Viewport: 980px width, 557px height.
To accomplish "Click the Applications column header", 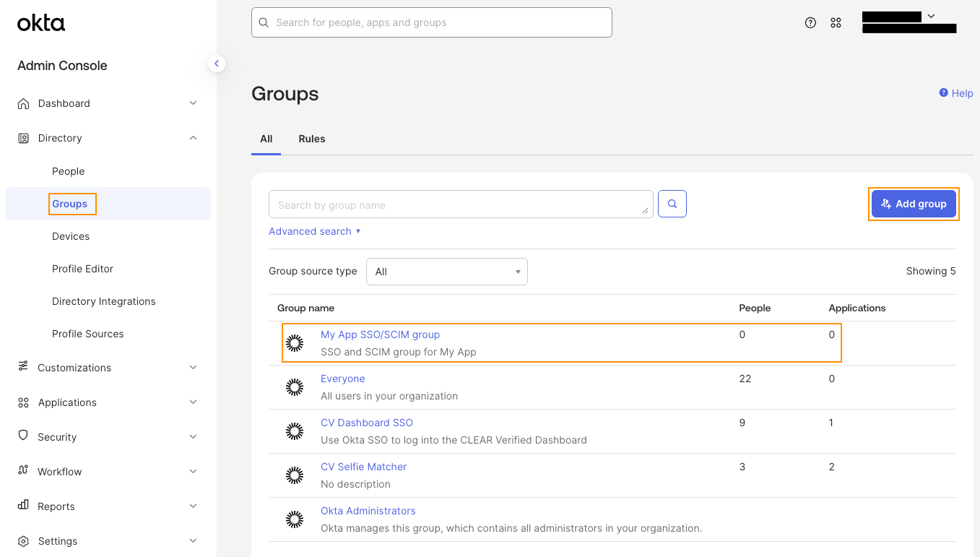I will 857,308.
